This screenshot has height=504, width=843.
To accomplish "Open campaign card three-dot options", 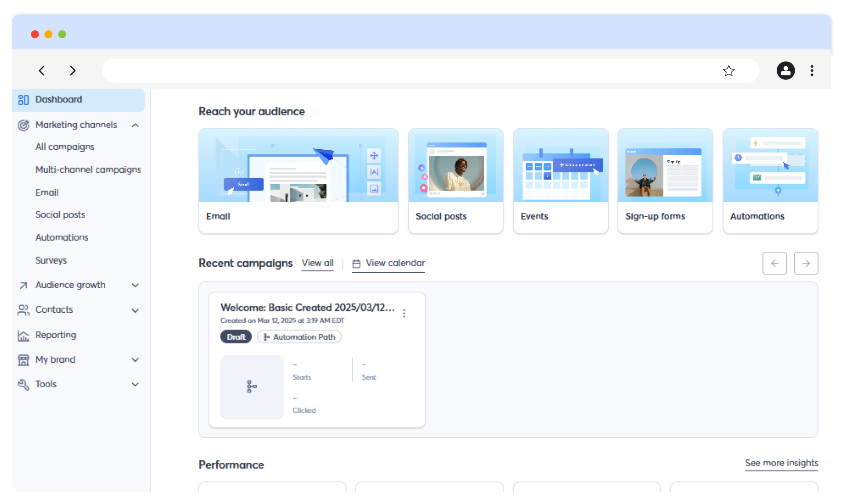I will pos(404,313).
